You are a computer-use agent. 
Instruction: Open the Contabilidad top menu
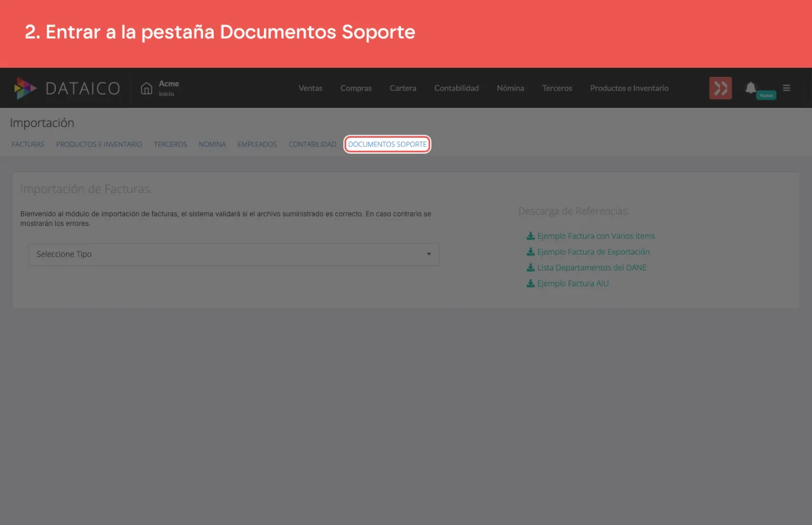[457, 88]
